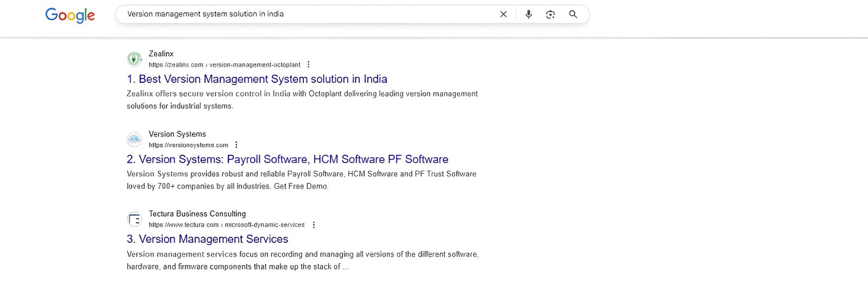Click the Google logo
Screen dimensions: 868x281
(70, 15)
